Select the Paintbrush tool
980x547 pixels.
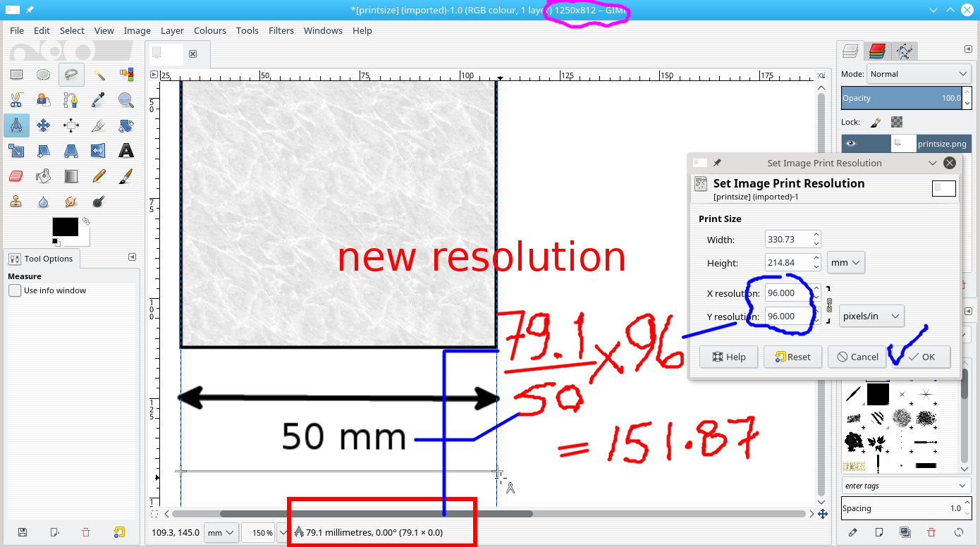tap(126, 176)
